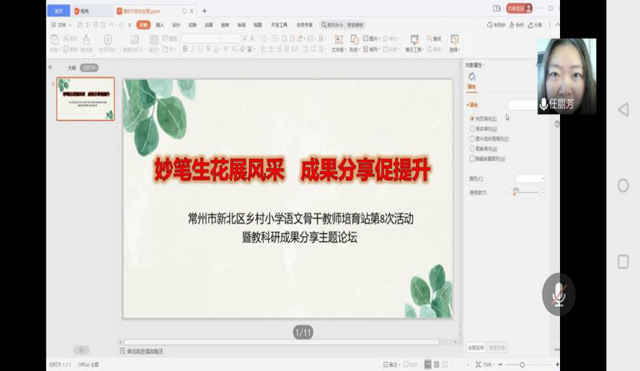Click the Arrange icon
The height and width of the screenshot is (371, 640).
click(x=366, y=49)
